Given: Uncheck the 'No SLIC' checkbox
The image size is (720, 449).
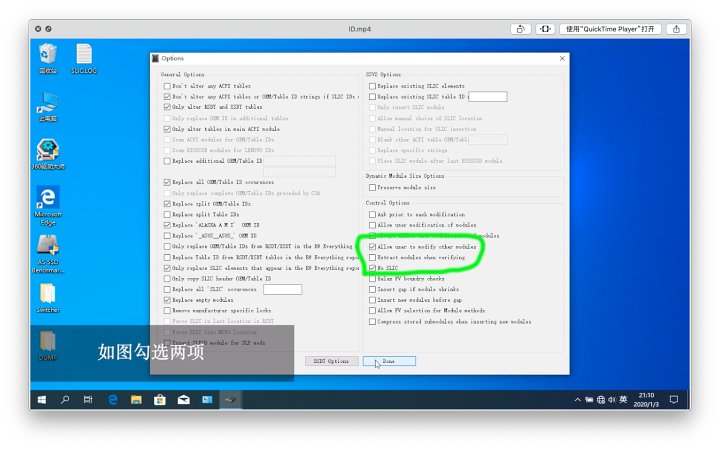Looking at the screenshot, I should (x=373, y=268).
